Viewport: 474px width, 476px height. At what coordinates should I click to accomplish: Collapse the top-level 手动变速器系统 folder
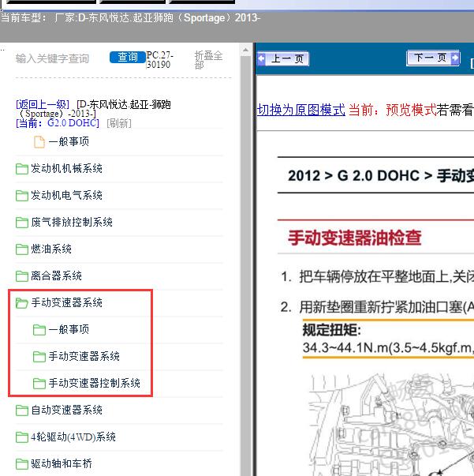(x=66, y=302)
